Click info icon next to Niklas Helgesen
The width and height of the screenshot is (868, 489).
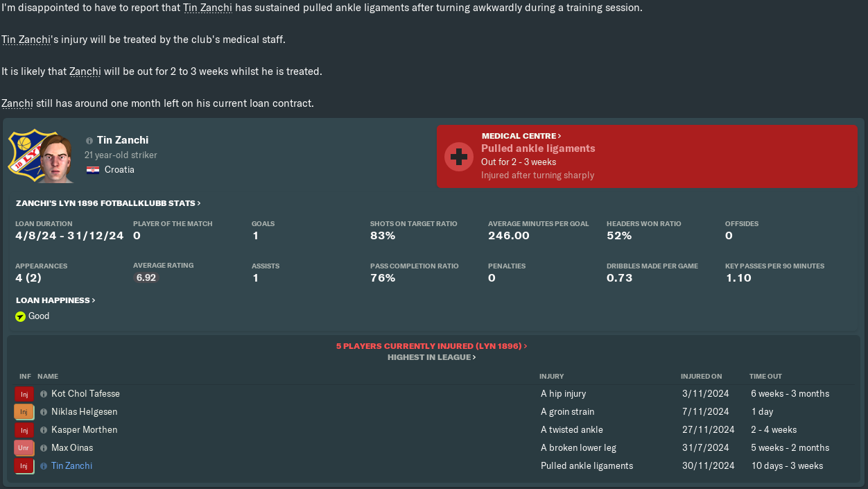pyautogui.click(x=44, y=412)
